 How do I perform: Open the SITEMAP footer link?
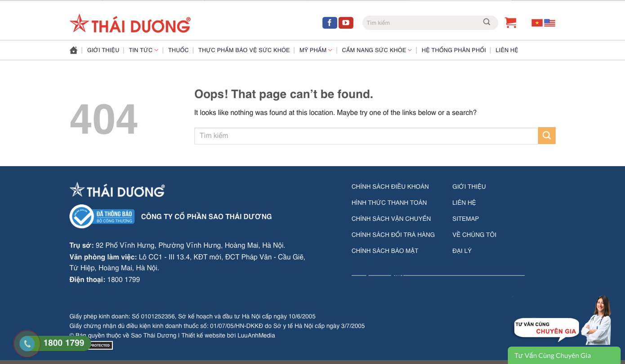465,218
